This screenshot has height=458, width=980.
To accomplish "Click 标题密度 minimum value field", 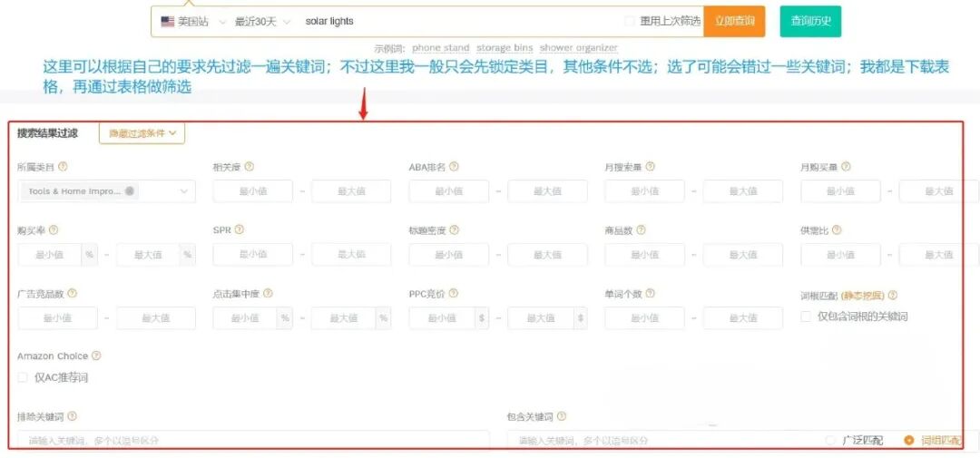I will (x=449, y=254).
